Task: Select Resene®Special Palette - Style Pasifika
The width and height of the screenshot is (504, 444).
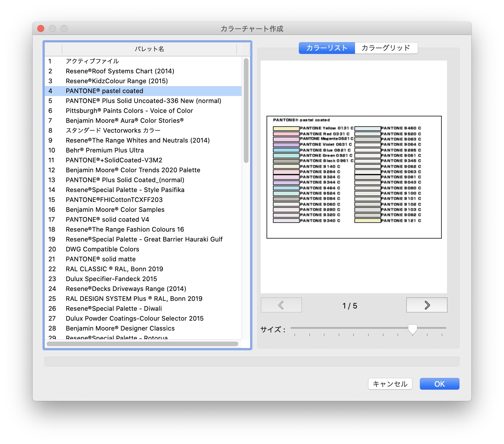Action: (x=143, y=190)
